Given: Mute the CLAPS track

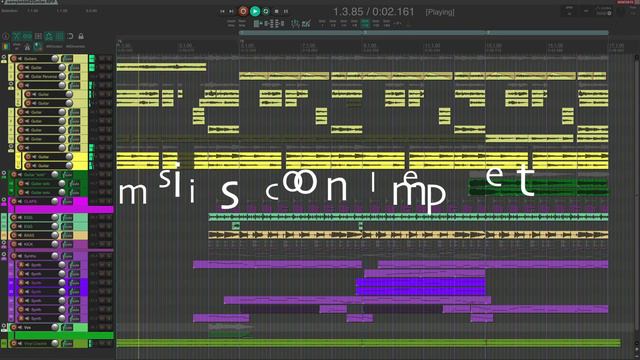Looking at the screenshot, I should pos(20,201).
